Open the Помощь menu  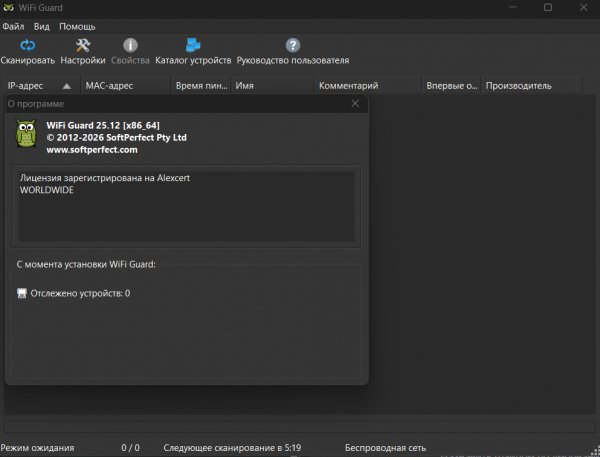tap(77, 26)
